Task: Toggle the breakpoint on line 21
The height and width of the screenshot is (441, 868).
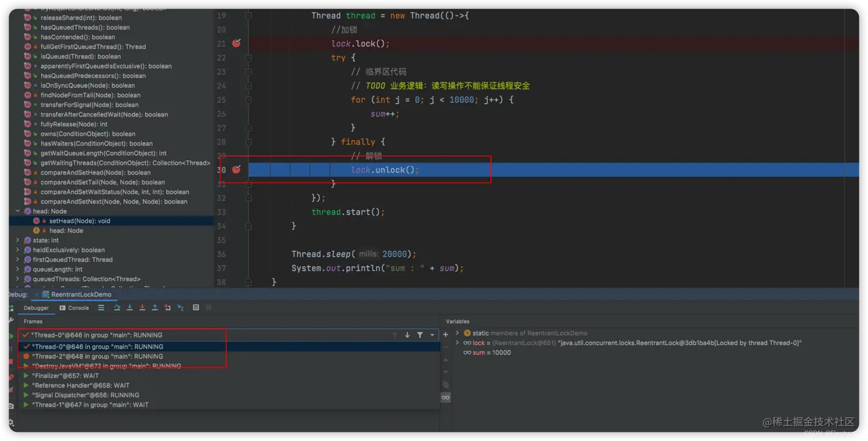Action: [x=237, y=43]
